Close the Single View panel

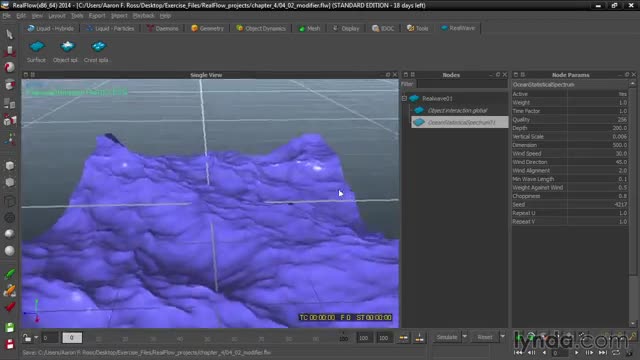click(x=395, y=75)
